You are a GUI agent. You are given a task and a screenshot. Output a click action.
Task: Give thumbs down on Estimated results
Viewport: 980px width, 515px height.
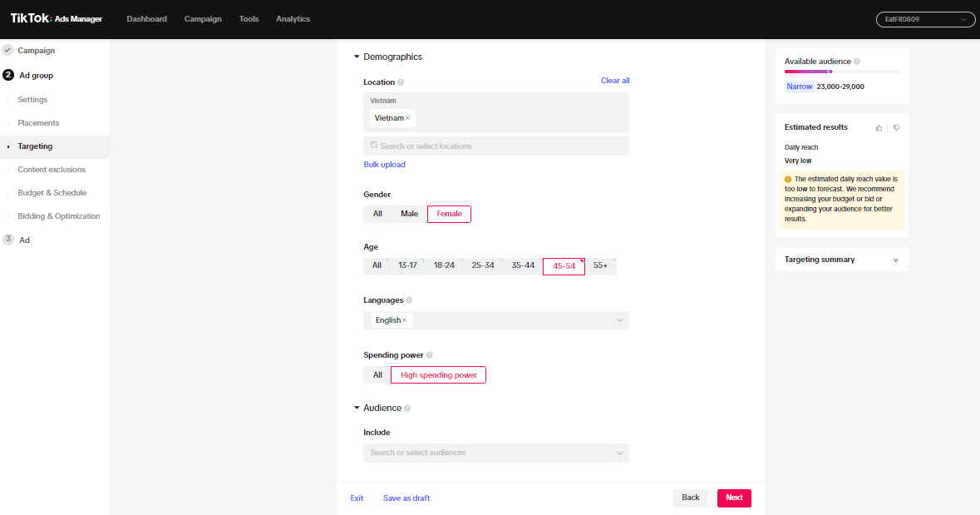pos(896,127)
